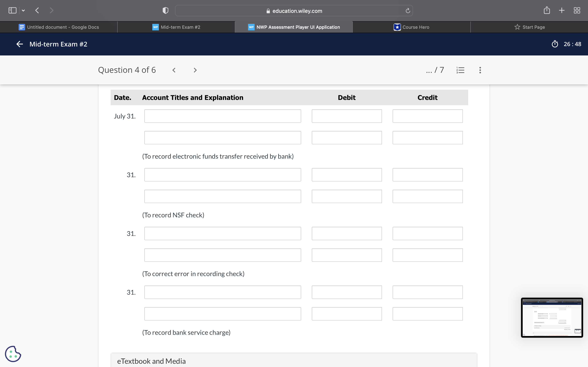
Task: Advance to the next question chevron
Action: pyautogui.click(x=195, y=70)
